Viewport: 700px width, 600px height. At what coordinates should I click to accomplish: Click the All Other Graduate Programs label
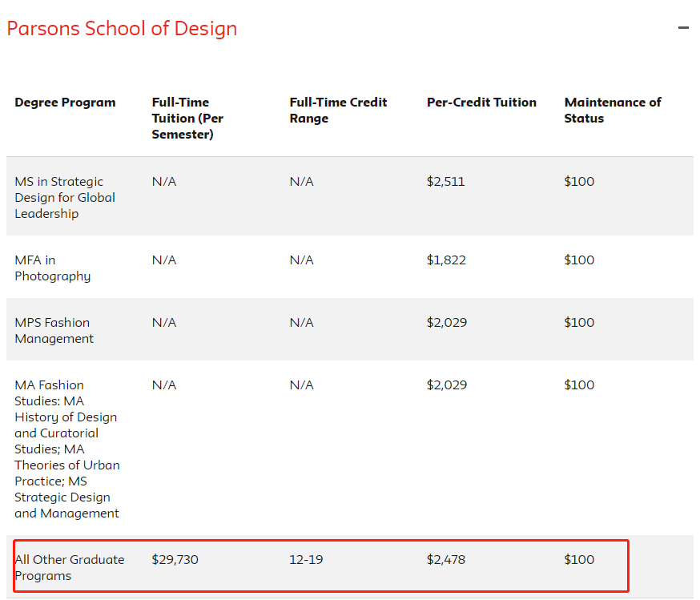point(70,567)
